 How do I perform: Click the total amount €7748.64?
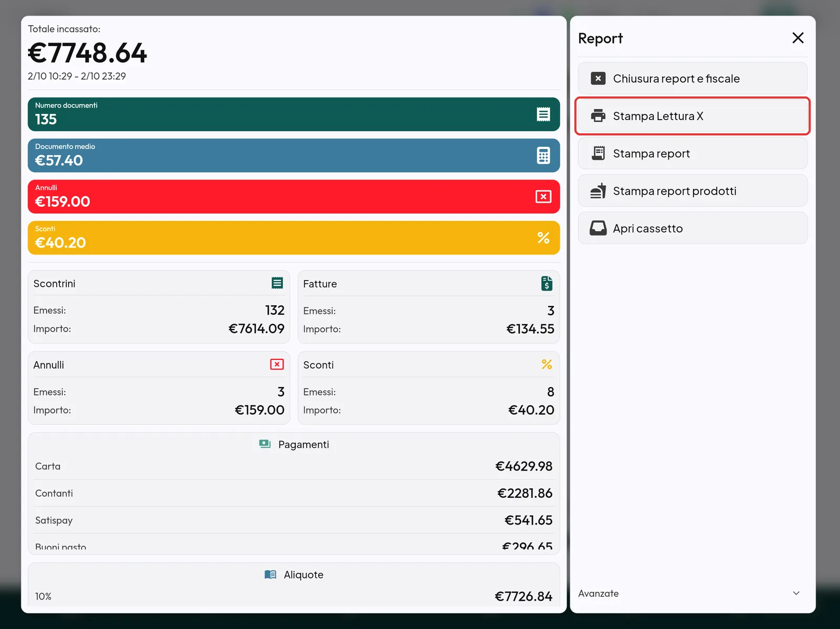(87, 53)
